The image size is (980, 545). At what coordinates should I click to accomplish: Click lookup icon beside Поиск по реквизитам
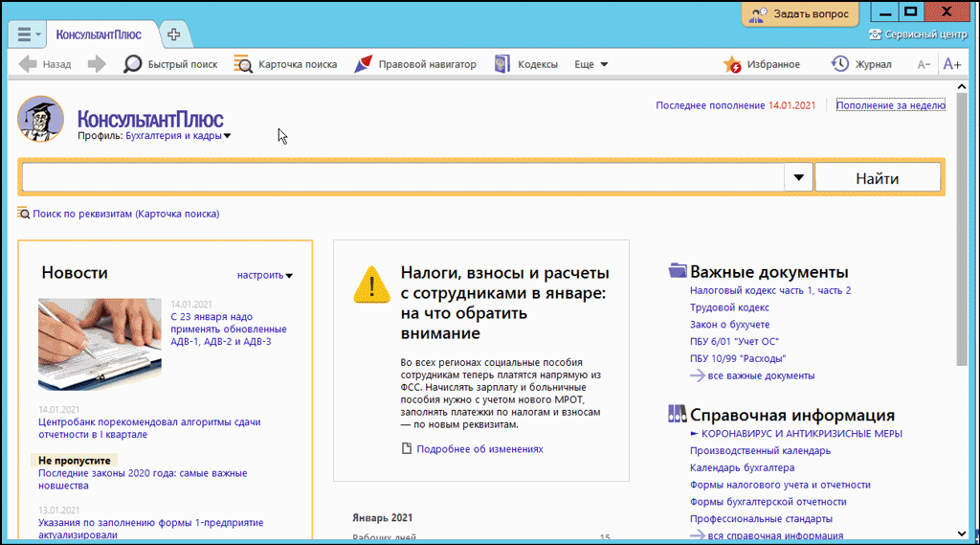[23, 213]
